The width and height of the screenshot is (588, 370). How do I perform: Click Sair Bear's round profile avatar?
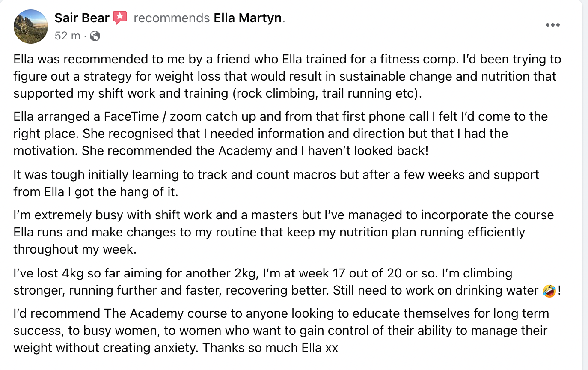[x=31, y=27]
